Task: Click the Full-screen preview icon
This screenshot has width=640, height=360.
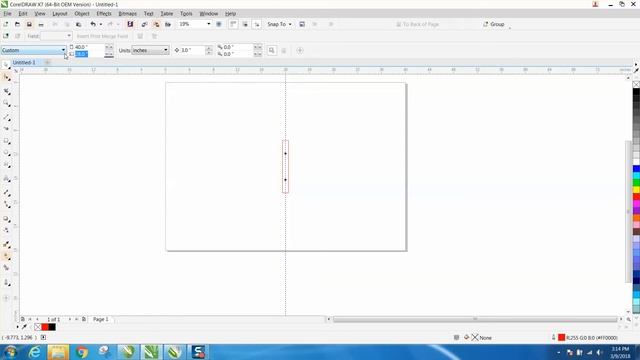Action: click(x=219, y=24)
